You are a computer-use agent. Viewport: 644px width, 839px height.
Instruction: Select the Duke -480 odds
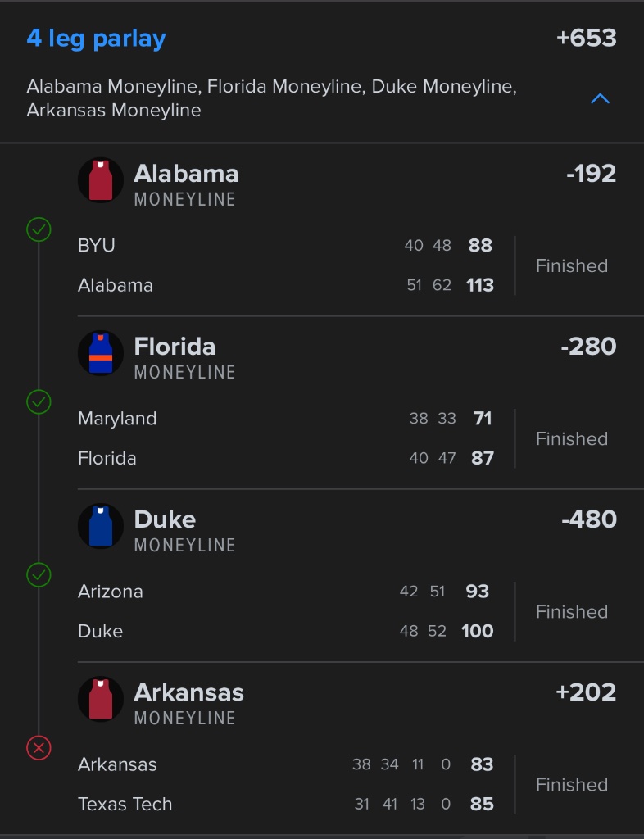(588, 519)
